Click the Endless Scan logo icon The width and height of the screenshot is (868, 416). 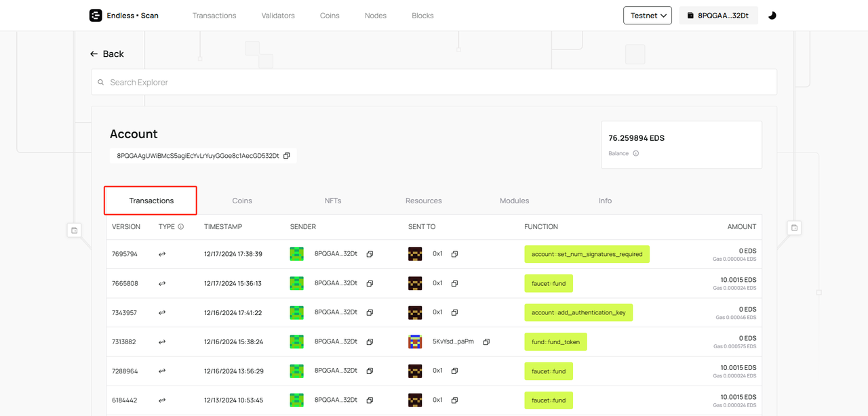[96, 16]
